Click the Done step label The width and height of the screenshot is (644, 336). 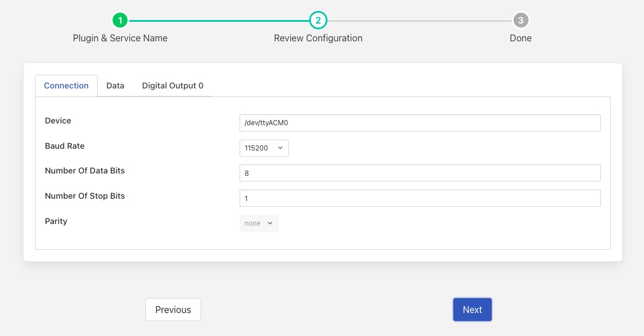coord(520,38)
